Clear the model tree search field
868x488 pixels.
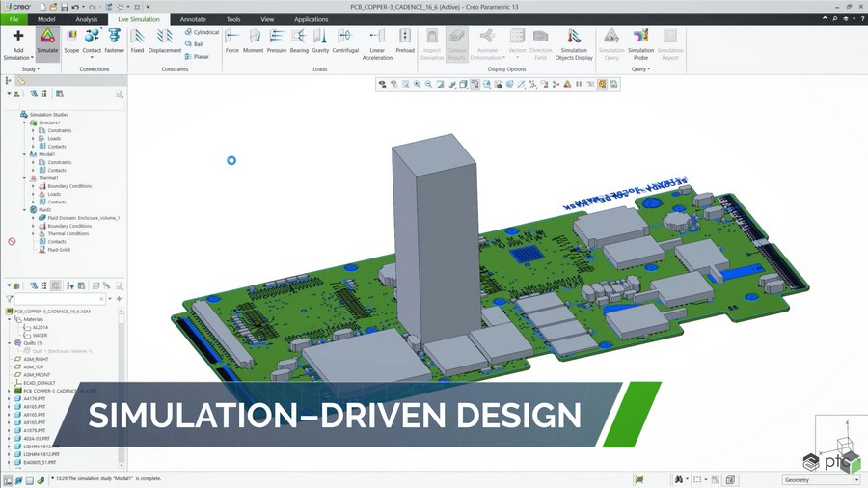tap(102, 299)
